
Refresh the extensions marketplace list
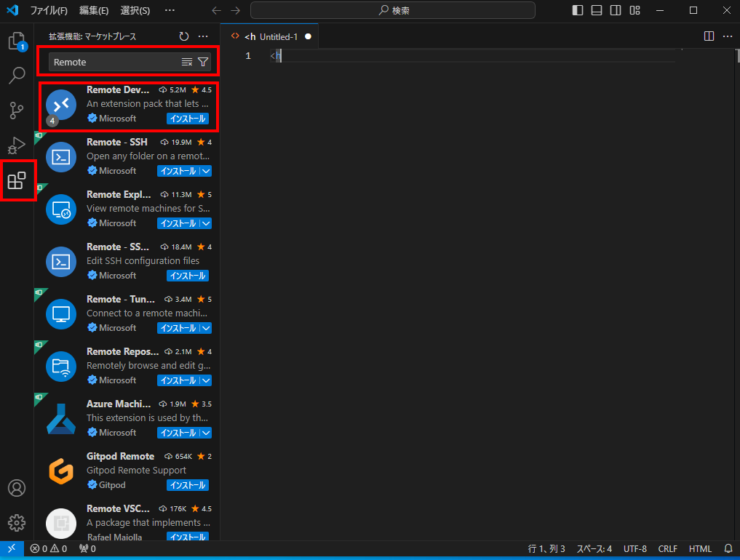[x=184, y=36]
